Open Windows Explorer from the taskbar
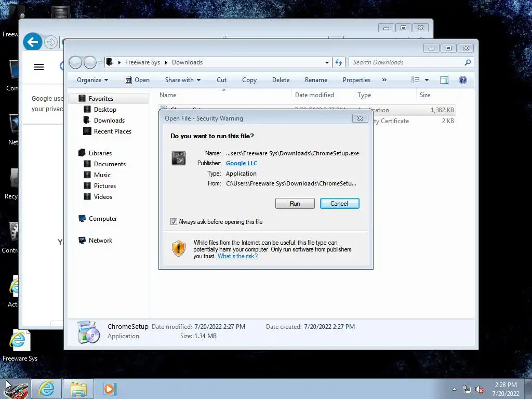 pyautogui.click(x=78, y=389)
